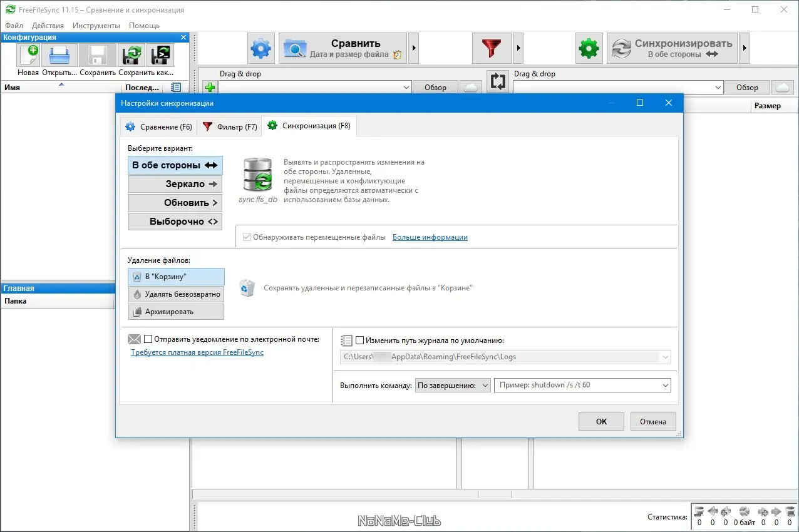Open the Инструменты menu
Viewport: 799px width, 532px height.
96,26
